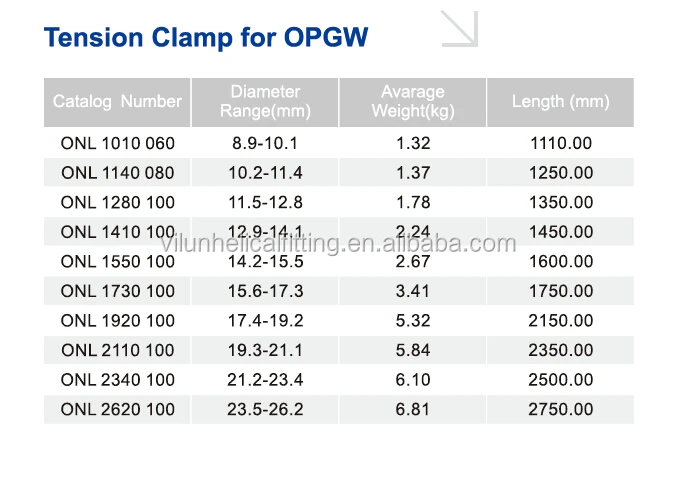
Task: Click the 1600.00 length cell
Action: 560,262
